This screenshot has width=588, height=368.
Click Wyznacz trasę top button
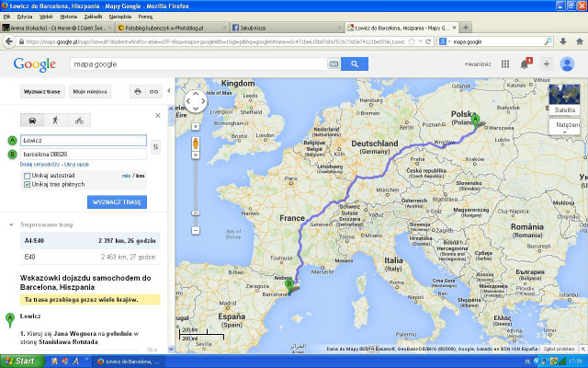pos(42,92)
